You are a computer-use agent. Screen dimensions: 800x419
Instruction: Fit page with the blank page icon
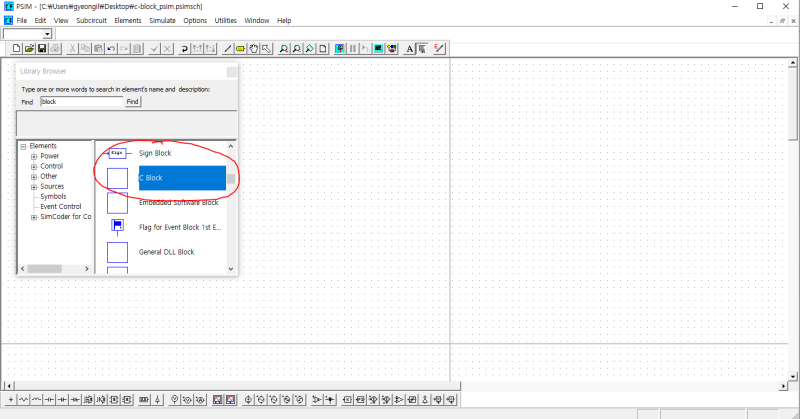click(x=322, y=49)
